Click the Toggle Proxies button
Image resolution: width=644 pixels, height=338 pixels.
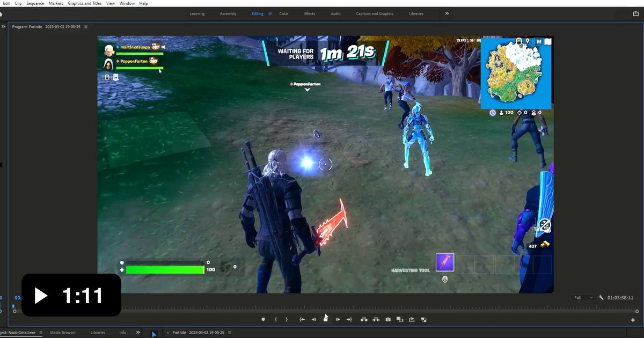[x=412, y=319]
